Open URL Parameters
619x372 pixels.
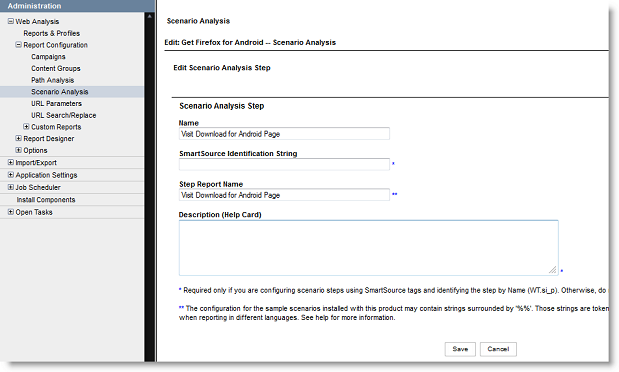[56, 103]
